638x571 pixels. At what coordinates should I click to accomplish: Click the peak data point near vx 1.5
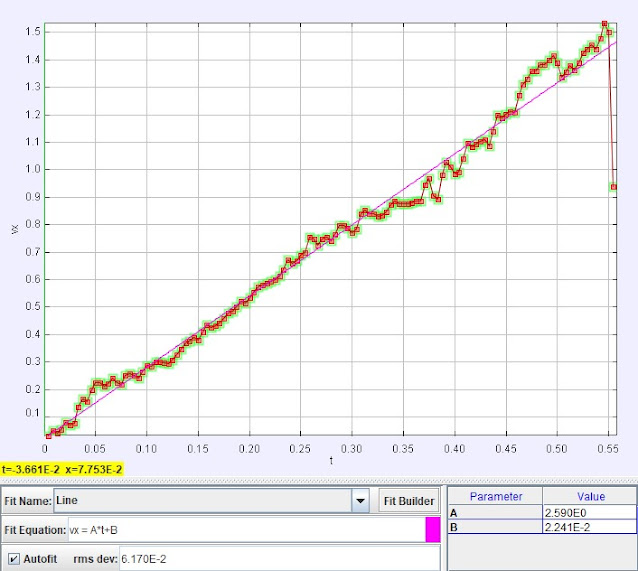pyautogui.click(x=604, y=24)
